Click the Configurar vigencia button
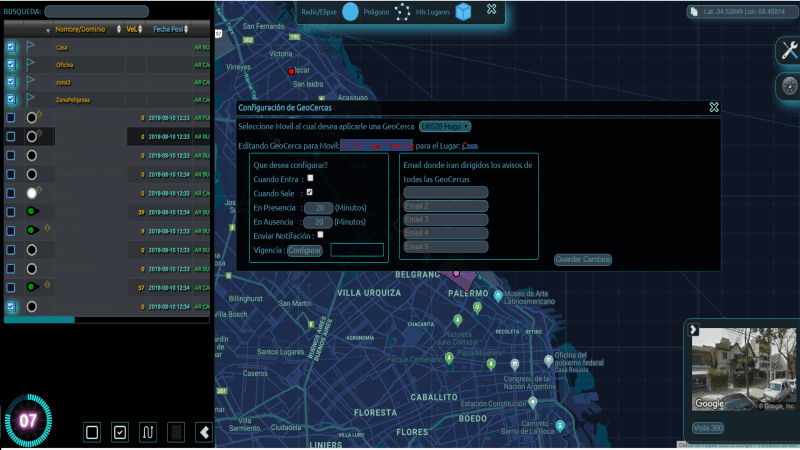The height and width of the screenshot is (450, 800). coord(305,250)
